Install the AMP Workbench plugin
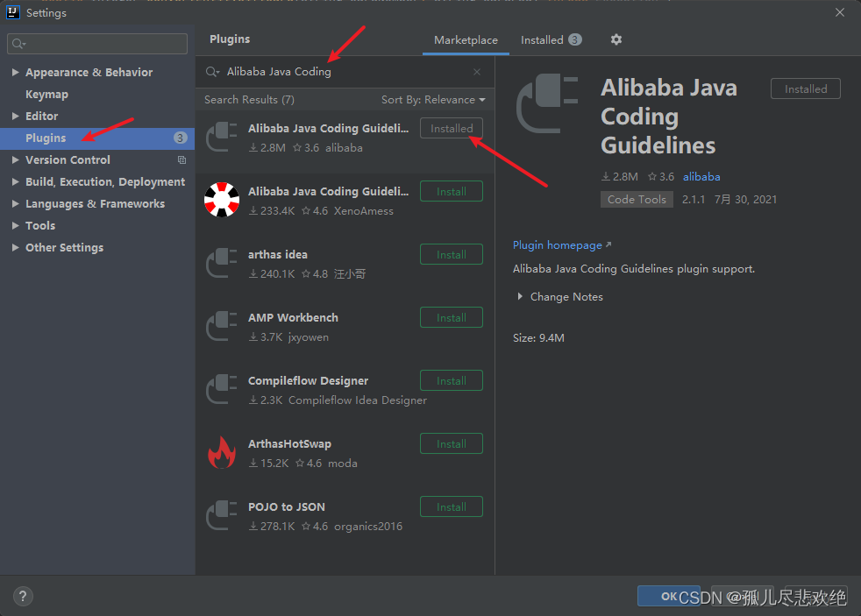This screenshot has width=861, height=616. 452,317
